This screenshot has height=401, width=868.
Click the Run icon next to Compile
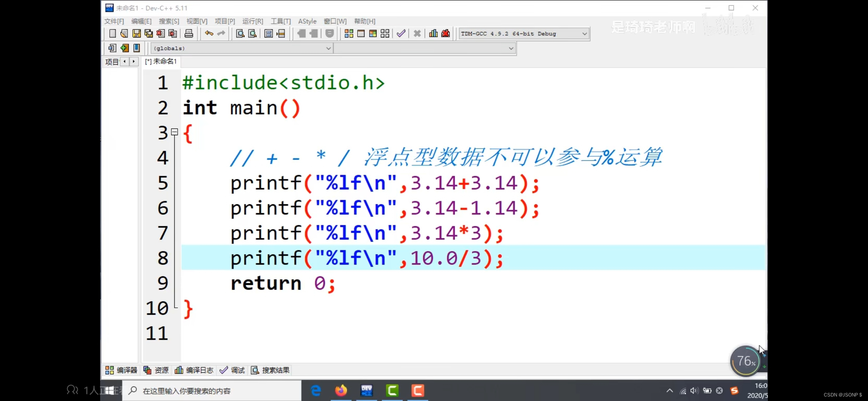tap(361, 34)
